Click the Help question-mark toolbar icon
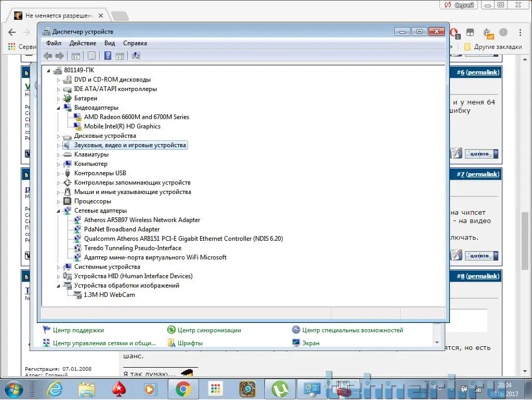Viewport: 532px width, 416px height. tap(108, 56)
